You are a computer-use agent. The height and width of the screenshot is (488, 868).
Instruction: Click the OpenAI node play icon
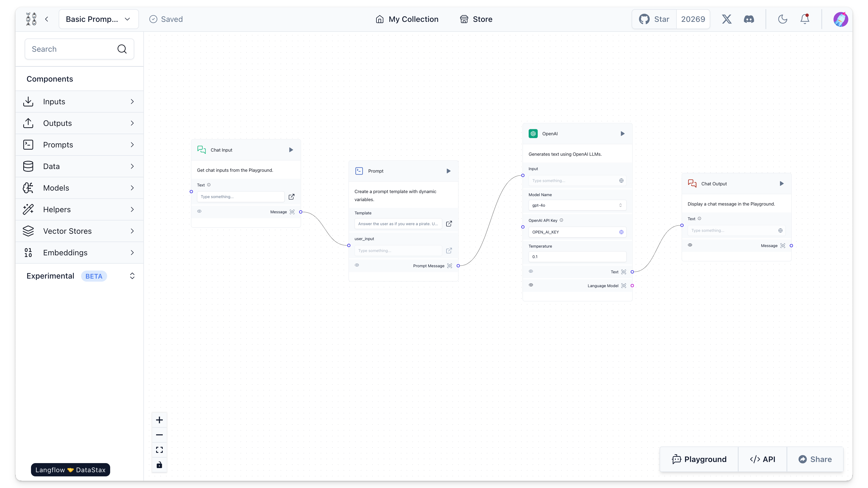coord(622,134)
